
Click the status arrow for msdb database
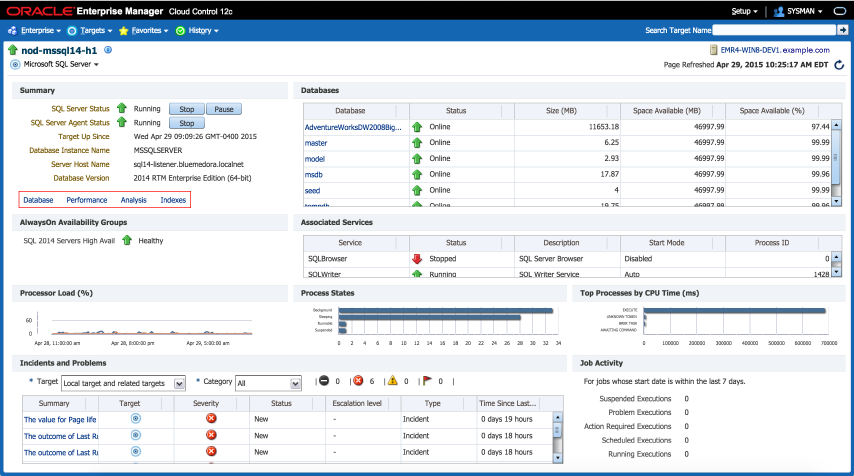(x=417, y=174)
